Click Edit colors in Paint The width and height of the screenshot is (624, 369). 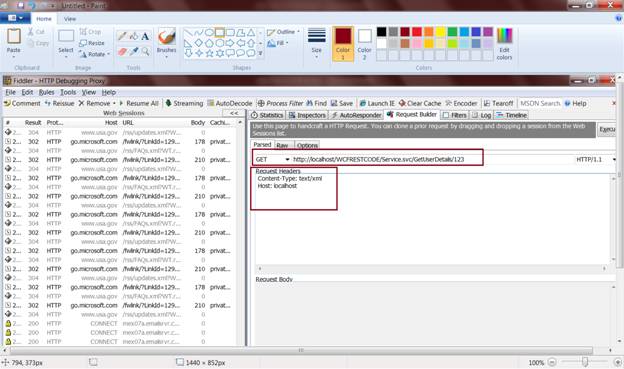[x=504, y=44]
